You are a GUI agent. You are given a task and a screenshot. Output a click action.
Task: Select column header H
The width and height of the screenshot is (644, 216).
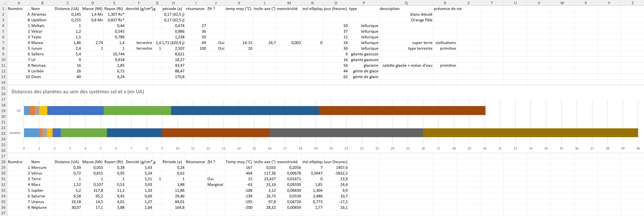tap(173, 3)
